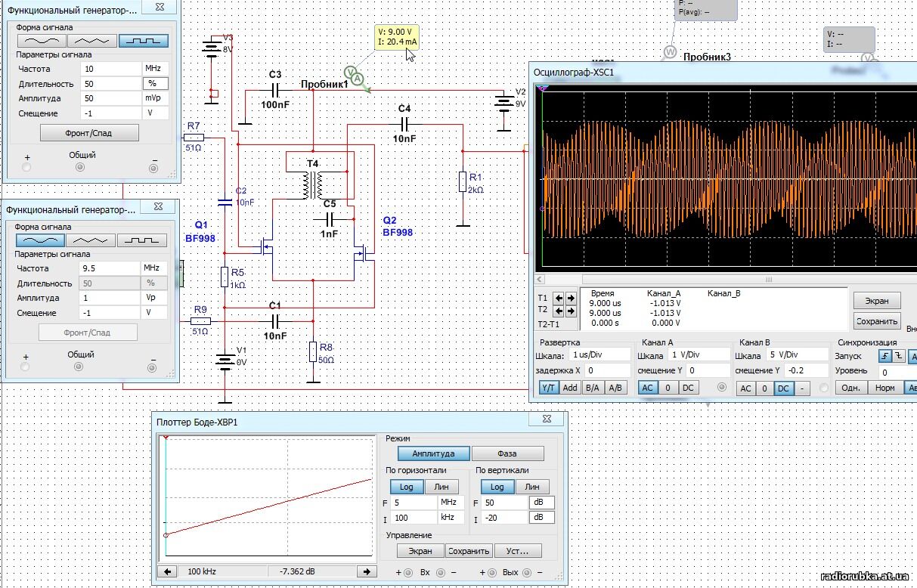The height and width of the screenshot is (588, 917).
Task: Select square waveform in top function generator
Action: 144,41
